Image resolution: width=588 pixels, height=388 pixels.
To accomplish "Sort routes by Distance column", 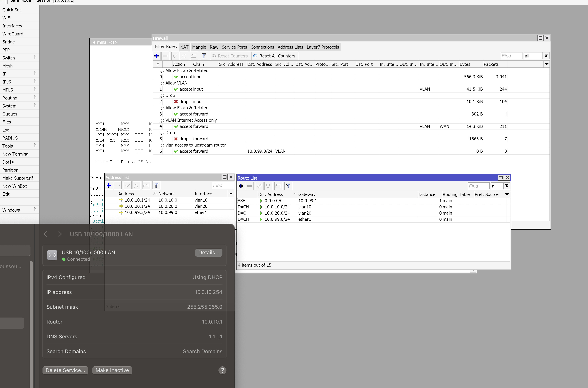I will pos(430,194).
